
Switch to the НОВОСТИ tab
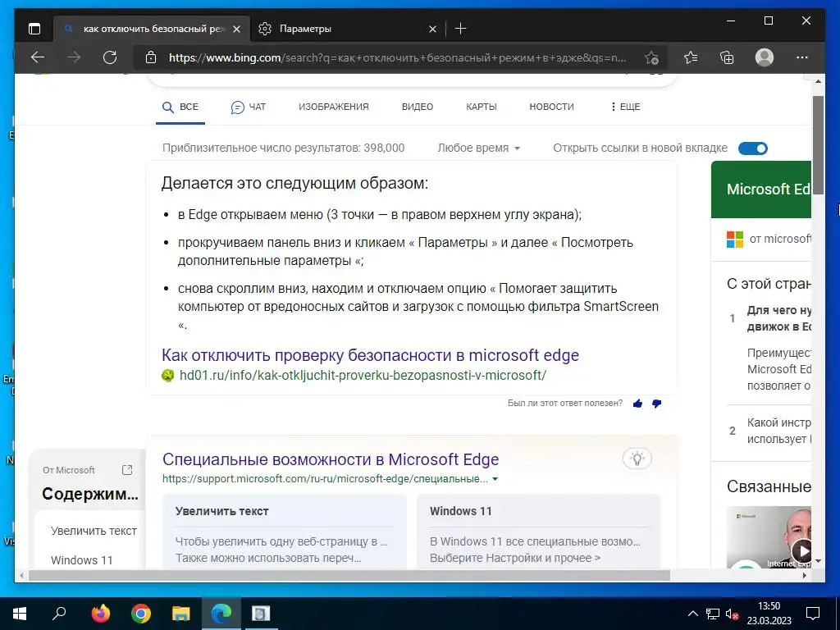coord(551,107)
